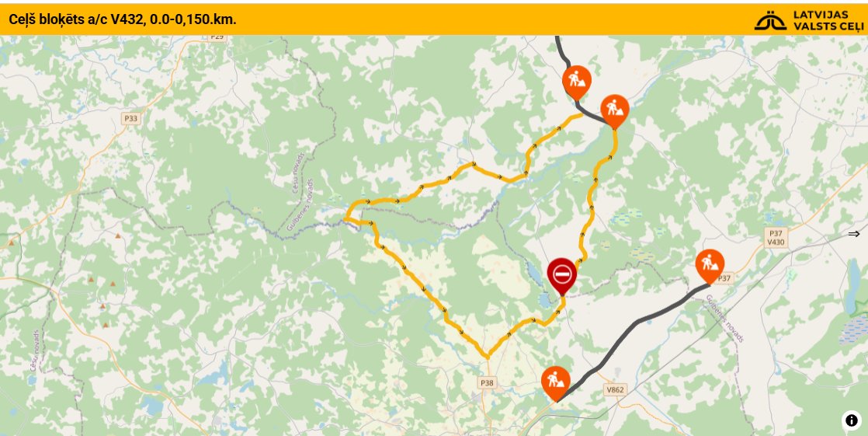Open the Latvijas Valsts Ceļi logo
This screenshot has height=436, width=868.
(808, 20)
